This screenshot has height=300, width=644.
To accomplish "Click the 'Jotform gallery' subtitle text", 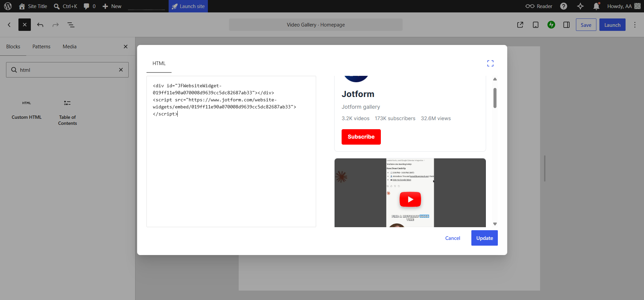I will coord(361,107).
